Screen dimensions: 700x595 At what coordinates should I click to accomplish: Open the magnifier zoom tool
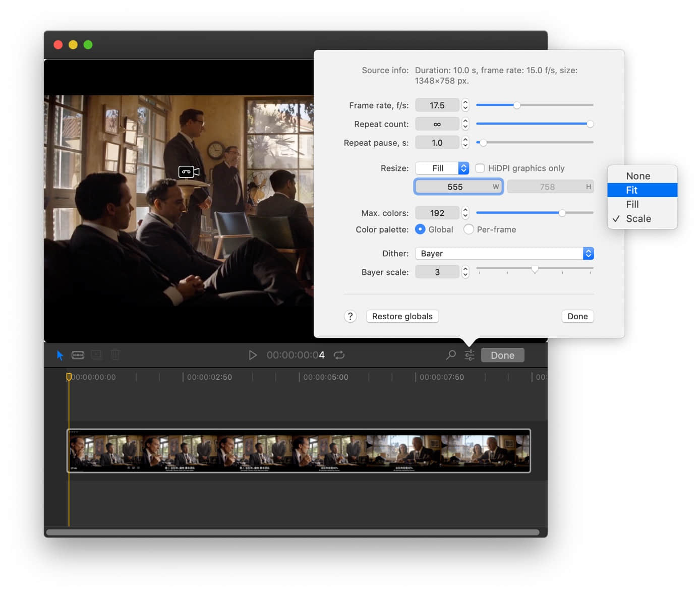point(451,355)
